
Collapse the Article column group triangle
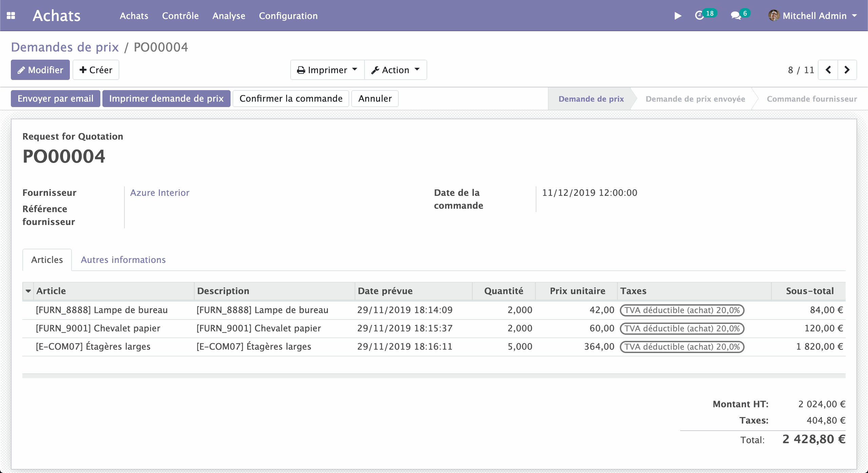click(x=28, y=291)
